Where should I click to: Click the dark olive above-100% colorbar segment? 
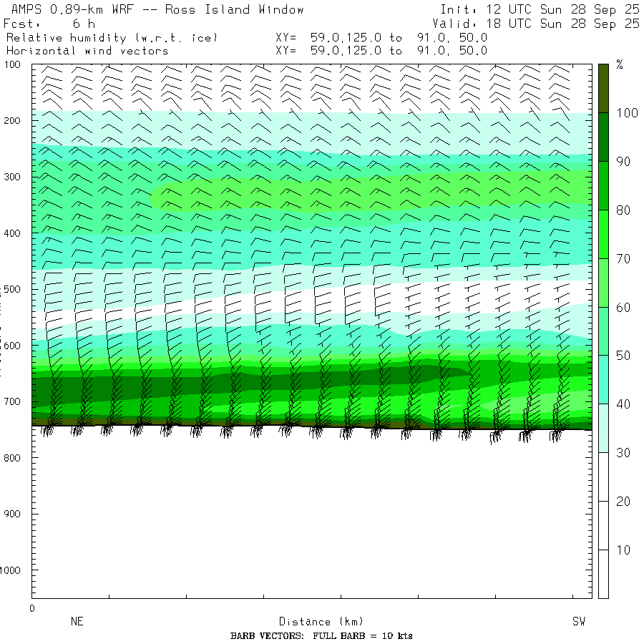point(603,88)
